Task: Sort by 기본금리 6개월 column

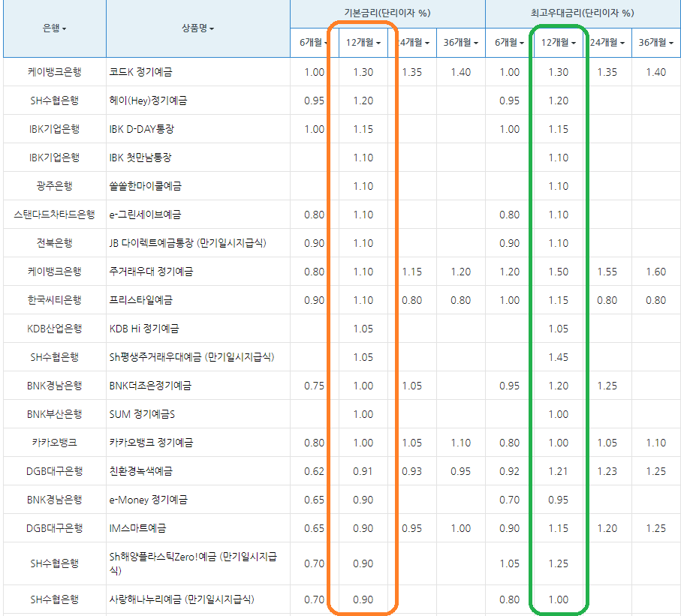Action: point(314,43)
